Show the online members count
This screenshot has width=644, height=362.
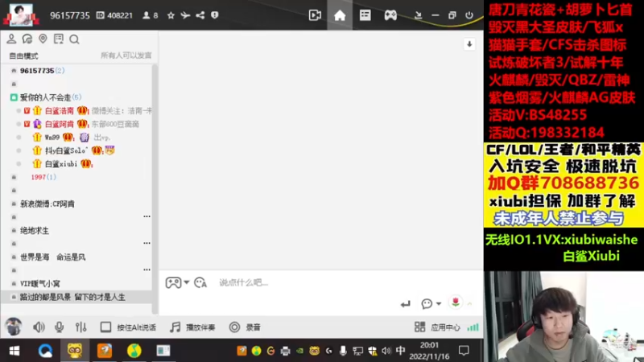coord(150,15)
